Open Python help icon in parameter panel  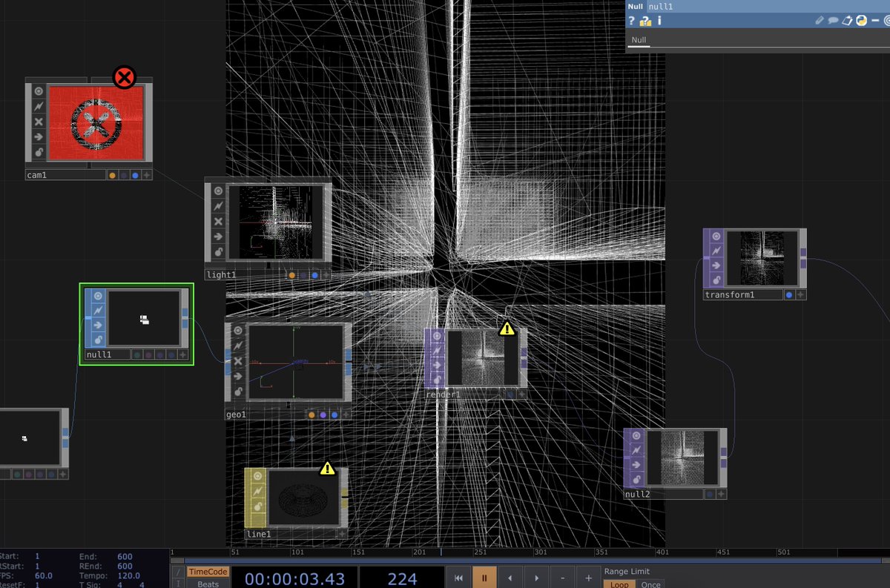[645, 21]
